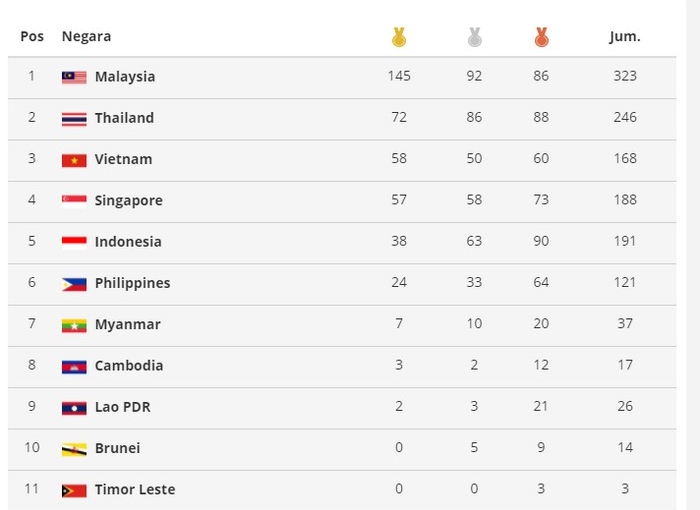Click the Jum. total column header
700x510 pixels.
[625, 37]
